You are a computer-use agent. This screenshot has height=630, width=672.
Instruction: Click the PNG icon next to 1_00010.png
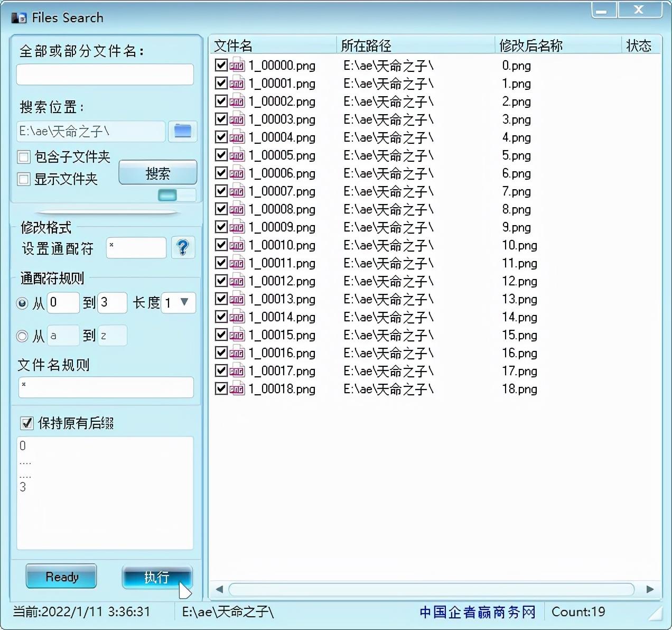[237, 245]
